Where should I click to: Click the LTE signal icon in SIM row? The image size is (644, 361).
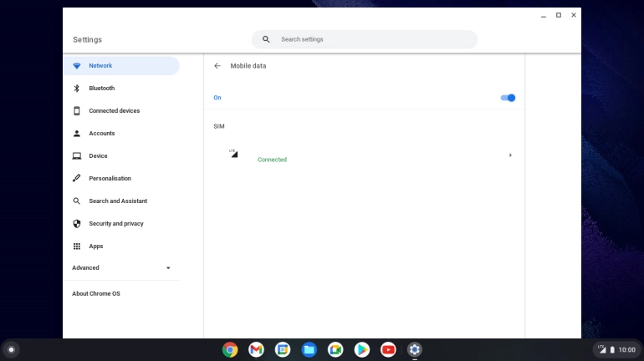pyautogui.click(x=233, y=154)
